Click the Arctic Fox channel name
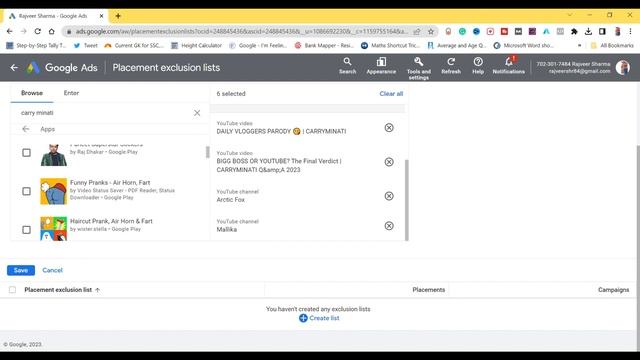Viewport: 640px width, 360px height. 231,200
